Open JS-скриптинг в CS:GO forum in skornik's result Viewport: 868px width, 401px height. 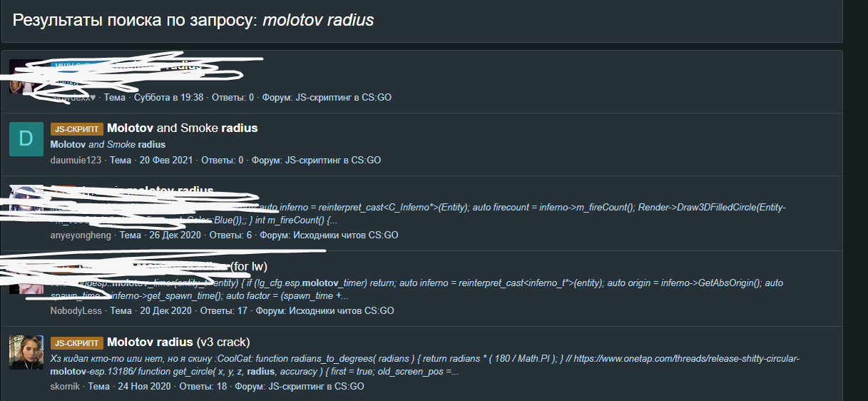click(x=316, y=387)
